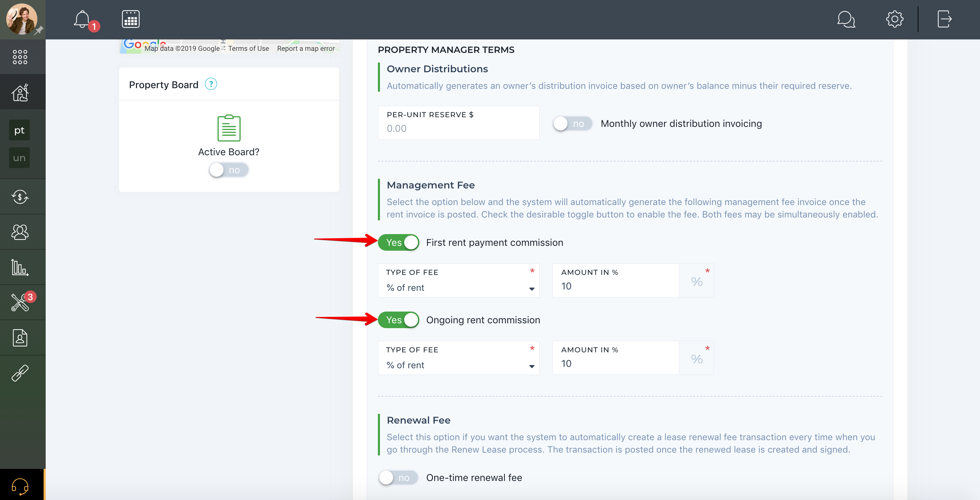Viewport: 980px width, 500px height.
Task: Open the accounting dollar-cycle icon
Action: point(20,197)
